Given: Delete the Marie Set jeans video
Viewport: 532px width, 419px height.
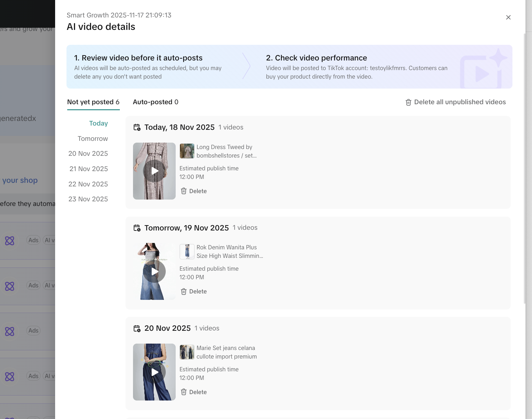Looking at the screenshot, I should pos(194,392).
